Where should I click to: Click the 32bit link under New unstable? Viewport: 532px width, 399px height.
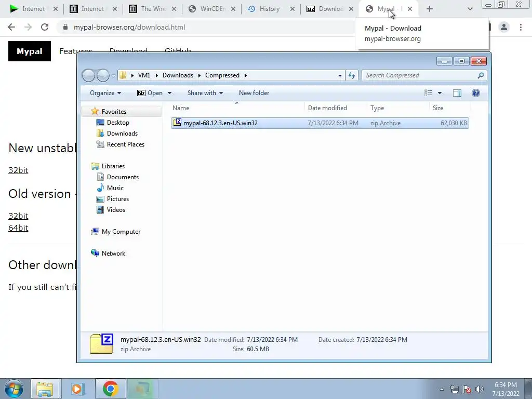click(x=18, y=170)
